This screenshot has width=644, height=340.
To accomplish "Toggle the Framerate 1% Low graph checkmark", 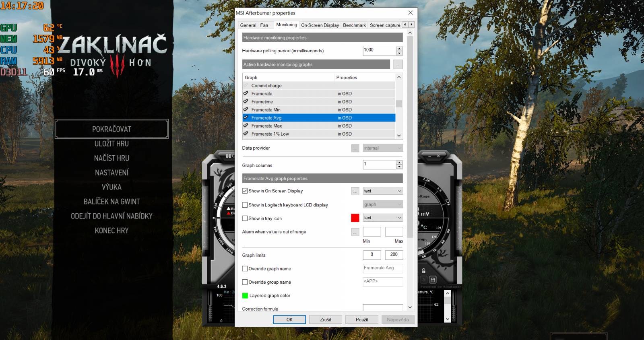I will click(246, 134).
